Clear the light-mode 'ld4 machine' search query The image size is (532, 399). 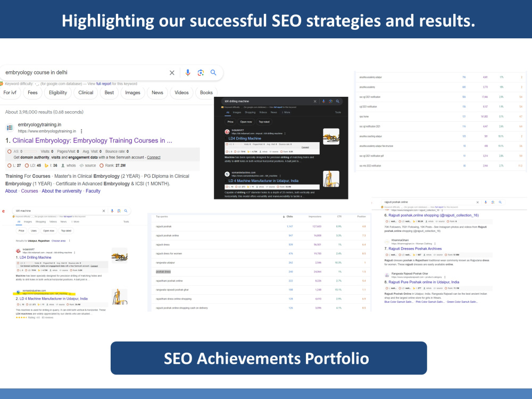pyautogui.click(x=104, y=211)
